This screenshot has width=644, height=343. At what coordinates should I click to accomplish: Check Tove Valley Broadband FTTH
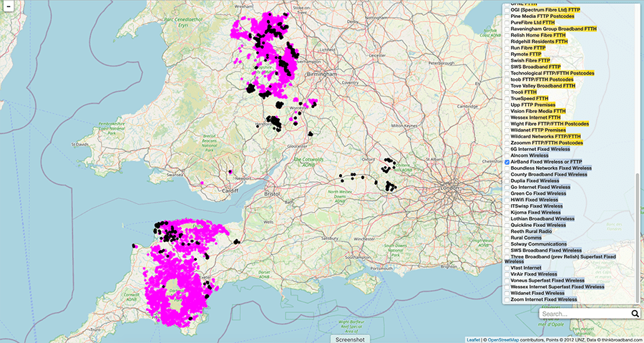(x=507, y=86)
